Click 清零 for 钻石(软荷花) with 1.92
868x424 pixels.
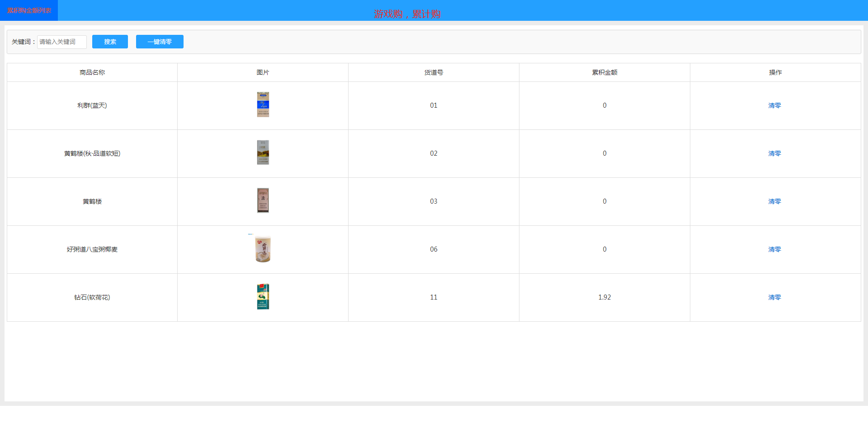pos(774,297)
